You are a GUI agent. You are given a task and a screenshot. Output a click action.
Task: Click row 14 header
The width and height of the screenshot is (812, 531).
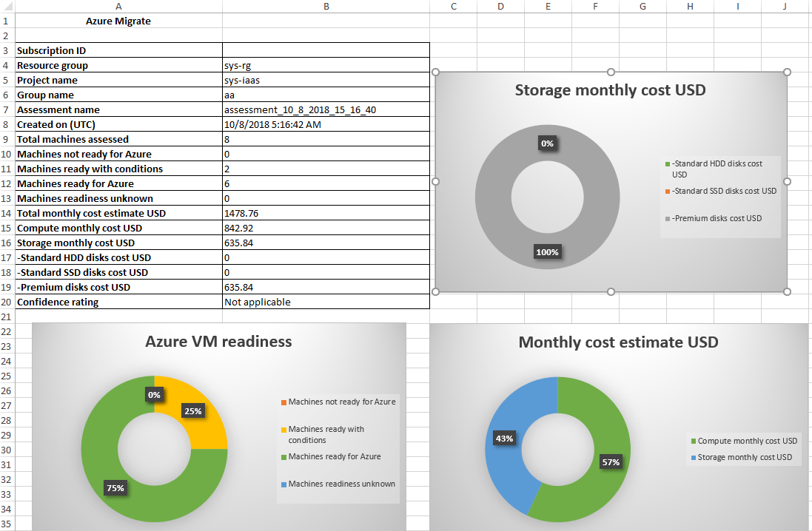click(6, 213)
